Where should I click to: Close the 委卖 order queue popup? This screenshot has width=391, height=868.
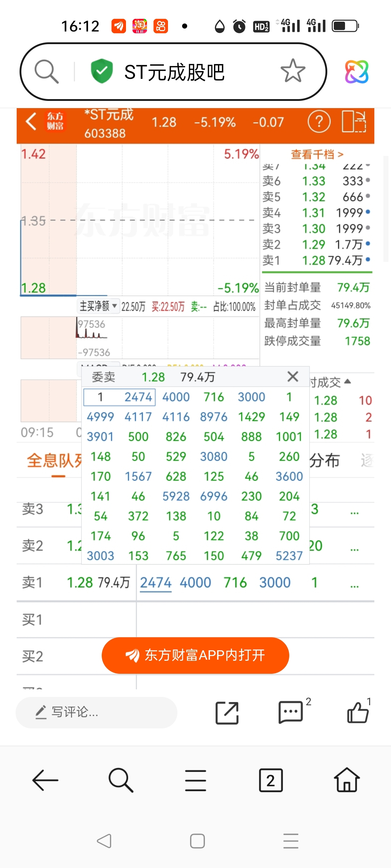(x=293, y=376)
